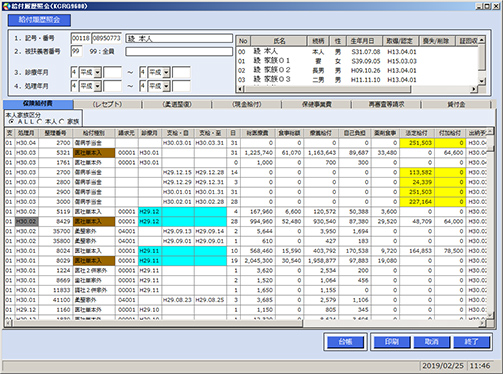The width and height of the screenshot is (503, 374).
Task: Click the 被扶養者番号 field showing 99
Action: tap(76, 51)
